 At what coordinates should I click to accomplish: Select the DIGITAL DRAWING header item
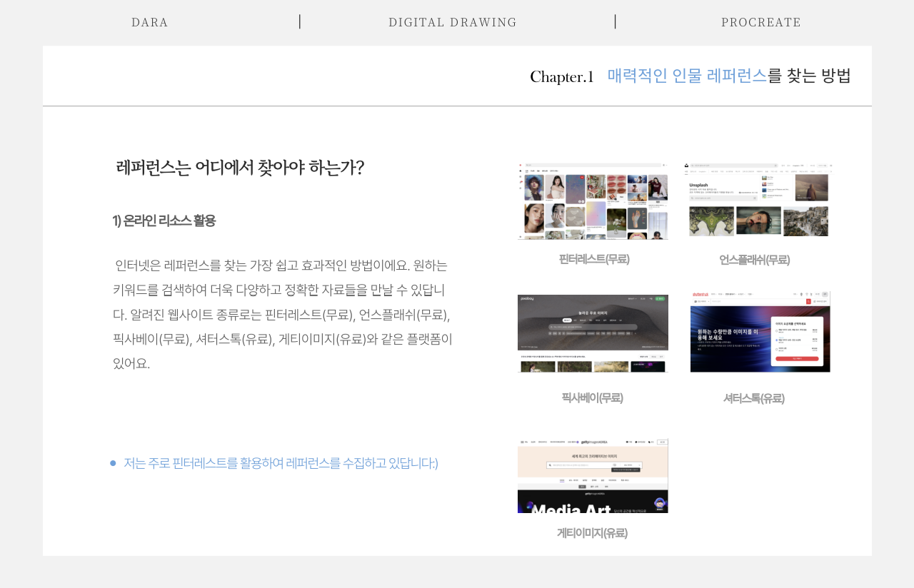(453, 22)
